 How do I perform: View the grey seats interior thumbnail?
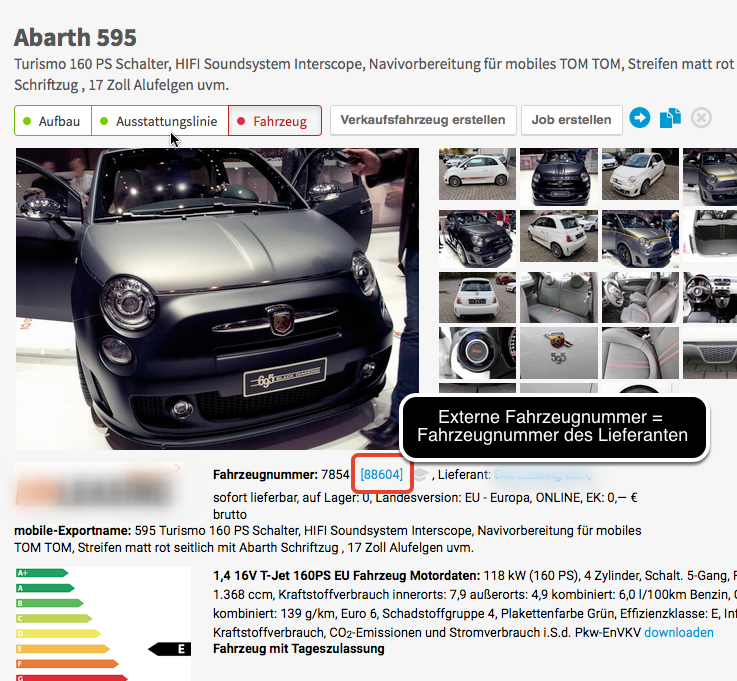pos(558,297)
